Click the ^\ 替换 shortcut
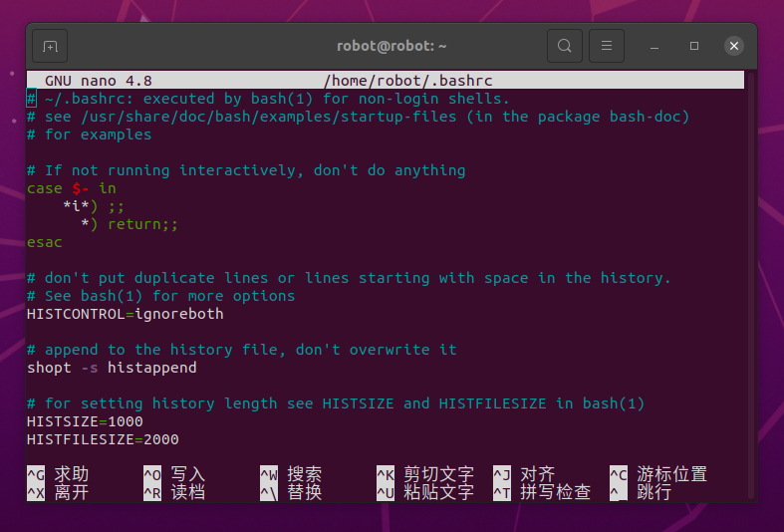Screen dimensions: 784x532 [x=291, y=492]
